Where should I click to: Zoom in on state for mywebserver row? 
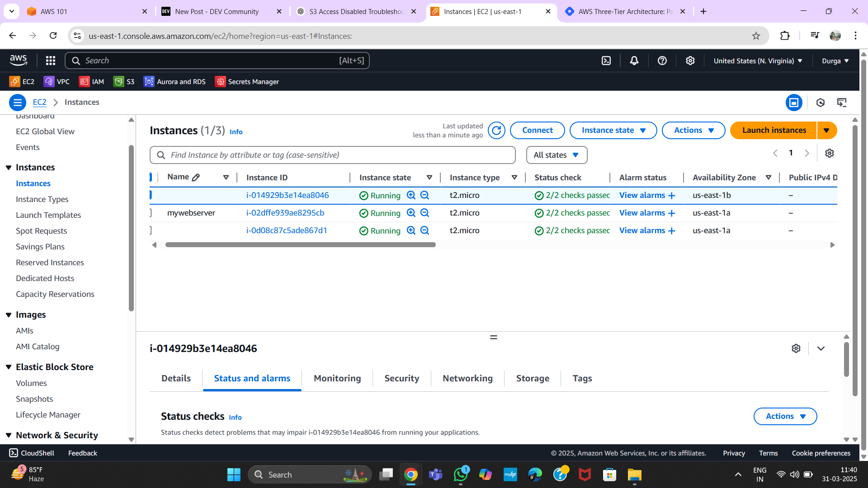pyautogui.click(x=411, y=213)
